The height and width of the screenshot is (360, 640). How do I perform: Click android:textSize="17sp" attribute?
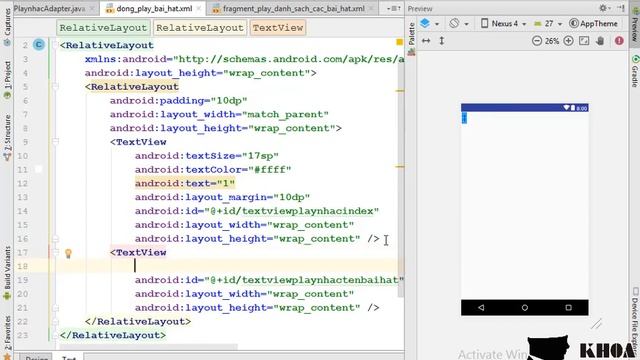[207, 156]
